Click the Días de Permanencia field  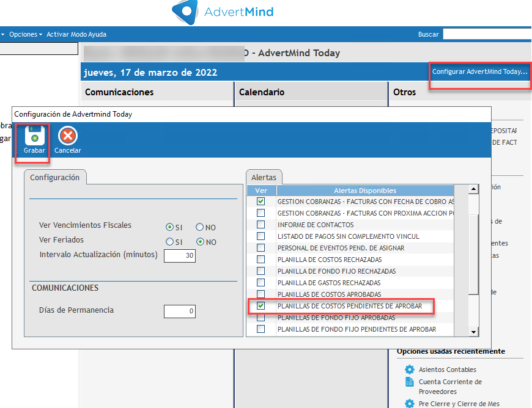click(x=180, y=311)
